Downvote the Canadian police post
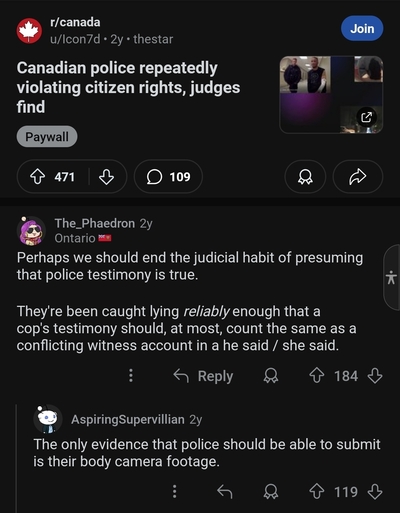 tap(106, 177)
